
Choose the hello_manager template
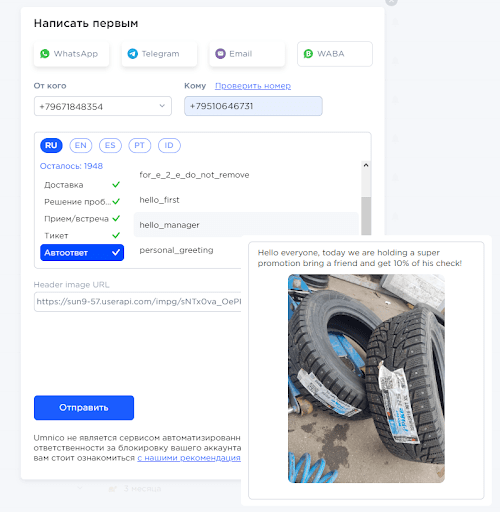coord(246,225)
